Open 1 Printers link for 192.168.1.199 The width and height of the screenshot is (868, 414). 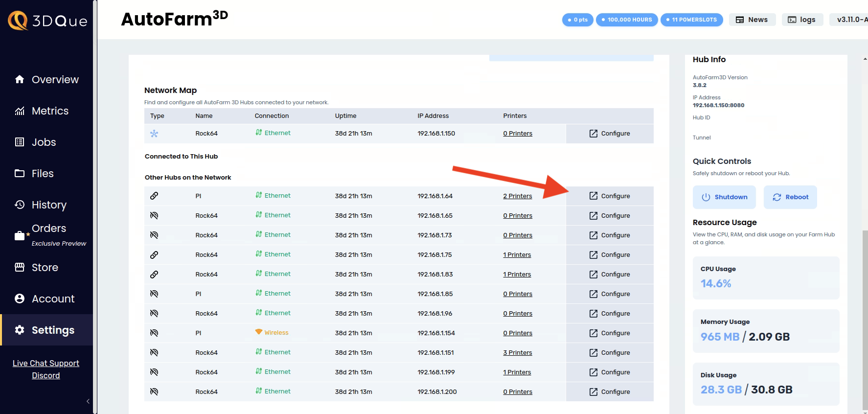[517, 372]
